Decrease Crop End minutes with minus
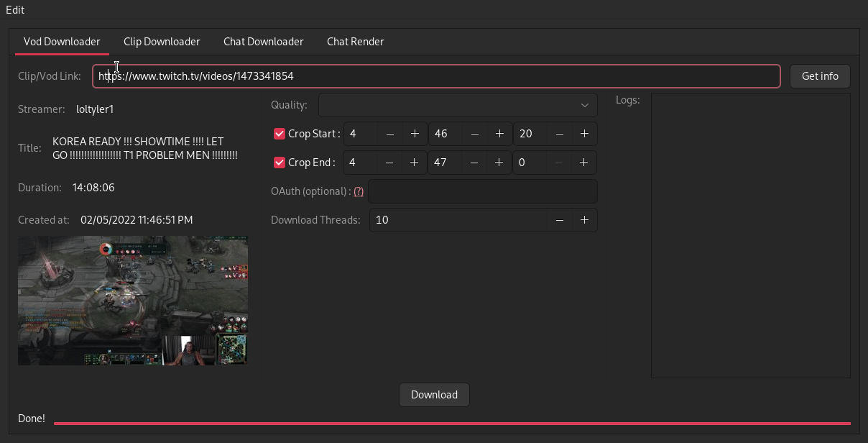 point(474,163)
